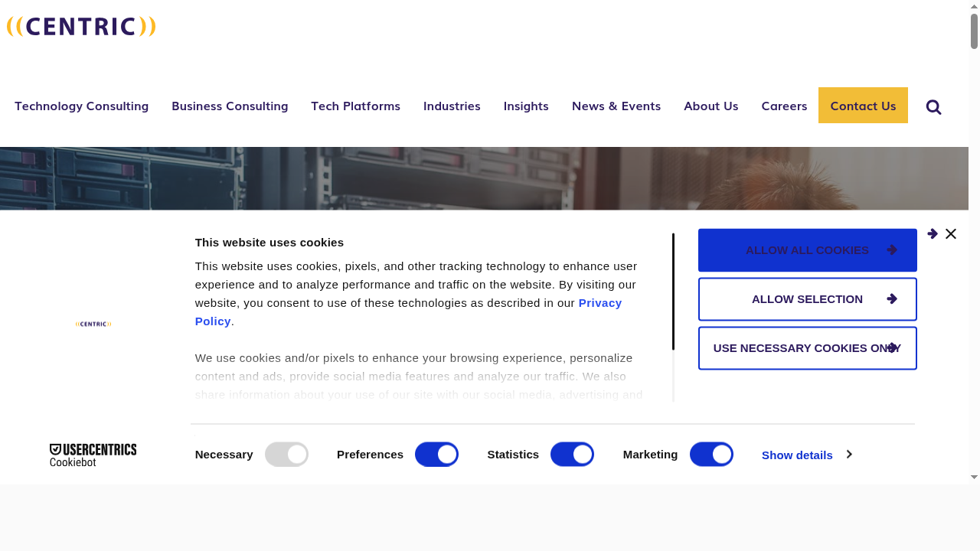This screenshot has width=980, height=551.
Task: Choose Use Necessary Cookies Only
Action: [x=808, y=348]
